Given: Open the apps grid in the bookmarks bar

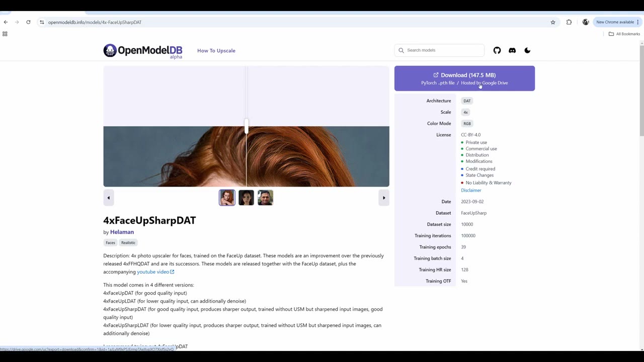Looking at the screenshot, I should click(x=5, y=34).
